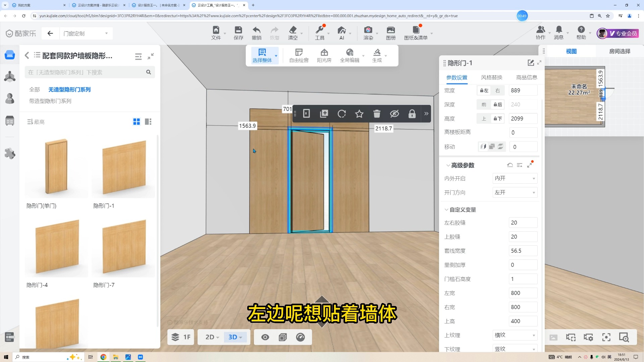Switch to the Product Info tab
Screen dimensions: 644x362
(x=526, y=77)
